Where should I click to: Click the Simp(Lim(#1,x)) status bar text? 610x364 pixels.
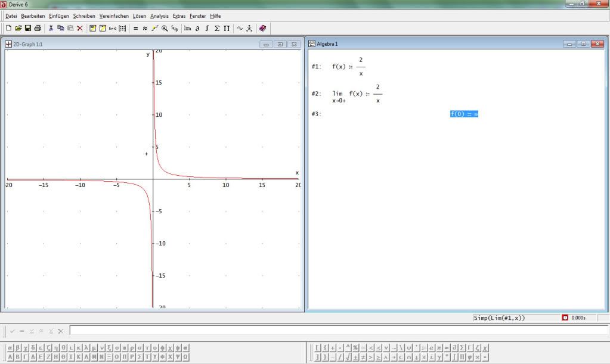pos(499,318)
